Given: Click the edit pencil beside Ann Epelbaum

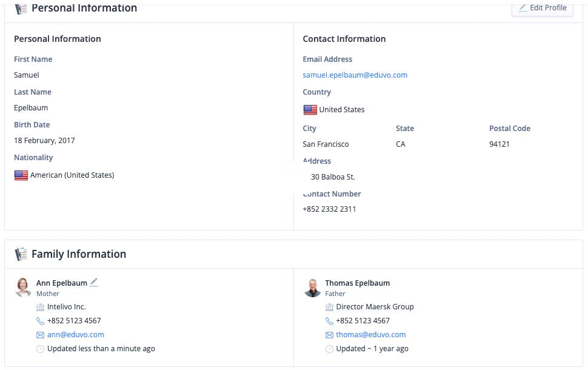Looking at the screenshot, I should point(94,282).
